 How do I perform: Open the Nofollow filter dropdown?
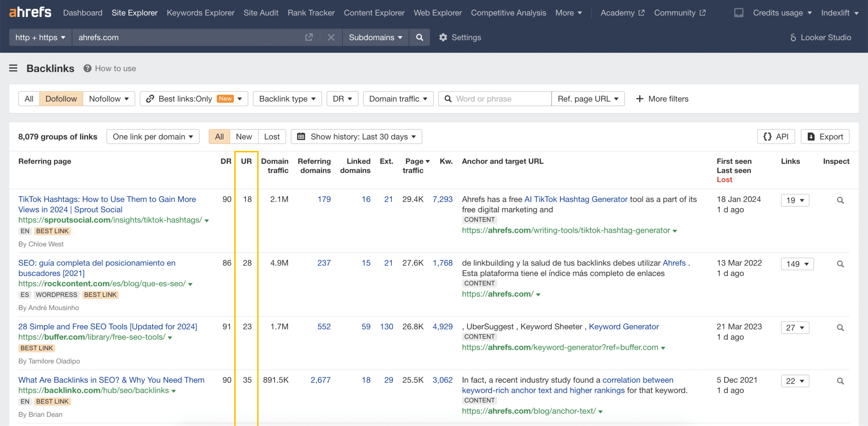pos(109,99)
